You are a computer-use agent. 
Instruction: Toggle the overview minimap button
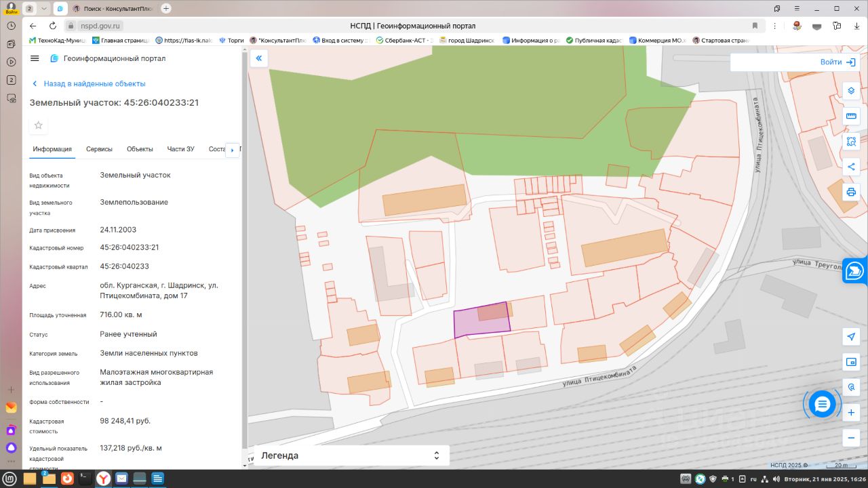(x=851, y=362)
